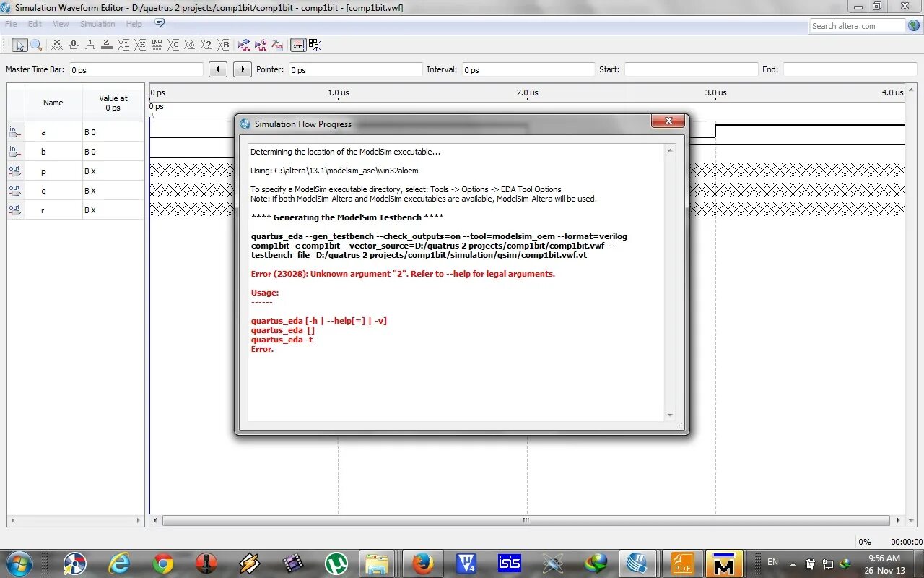Screen dimensions: 924x578
Task: Open uTorrent from taskbar
Action: click(336, 564)
